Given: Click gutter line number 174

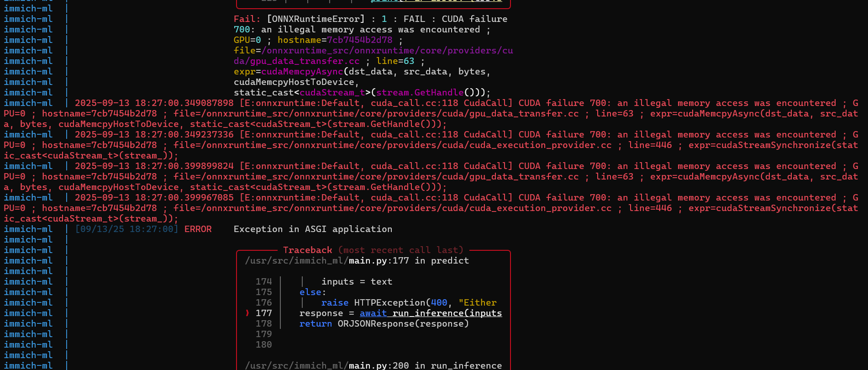Looking at the screenshot, I should (263, 281).
